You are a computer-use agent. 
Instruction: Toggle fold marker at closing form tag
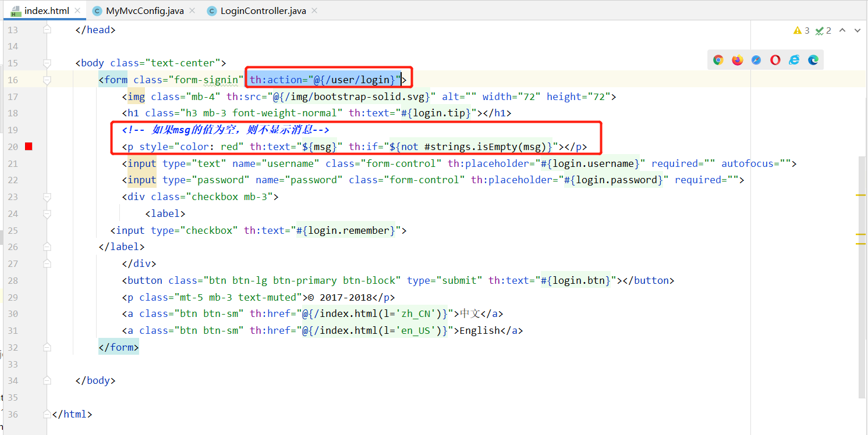point(47,348)
